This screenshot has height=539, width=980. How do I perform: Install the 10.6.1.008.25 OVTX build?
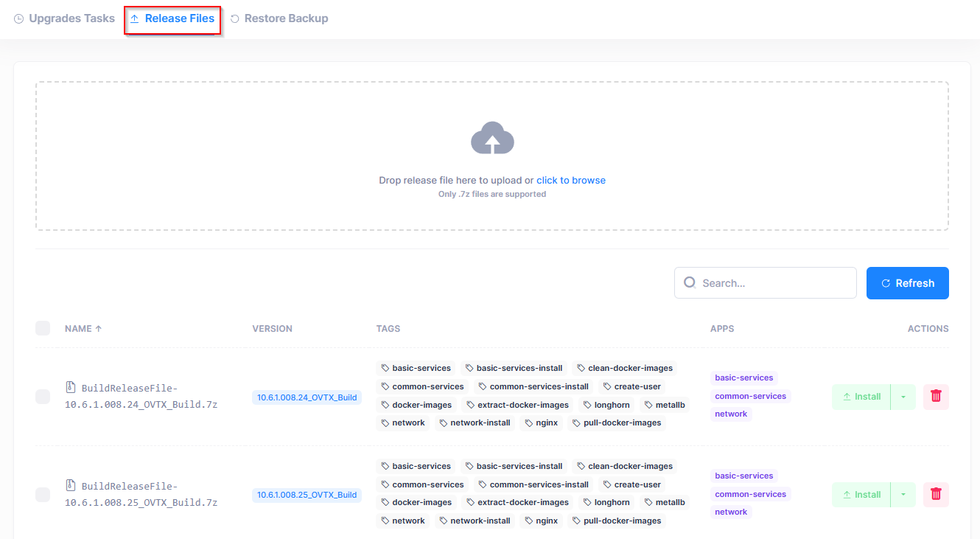coord(861,495)
